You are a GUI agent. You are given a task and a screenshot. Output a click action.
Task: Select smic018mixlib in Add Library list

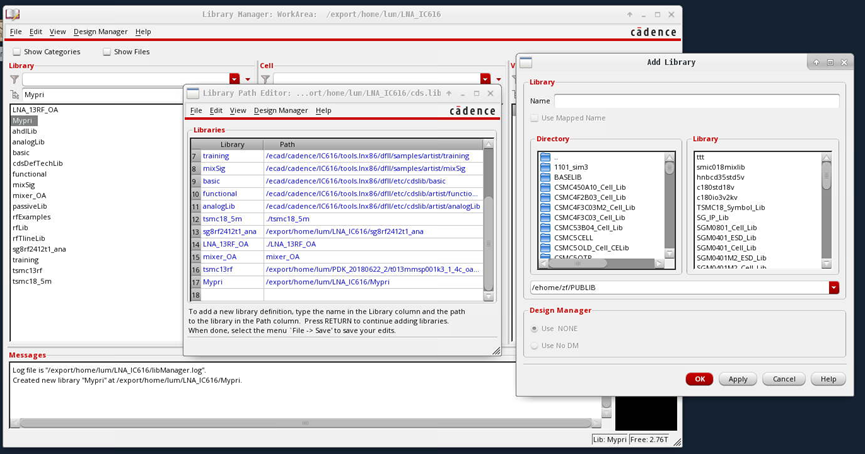click(720, 167)
